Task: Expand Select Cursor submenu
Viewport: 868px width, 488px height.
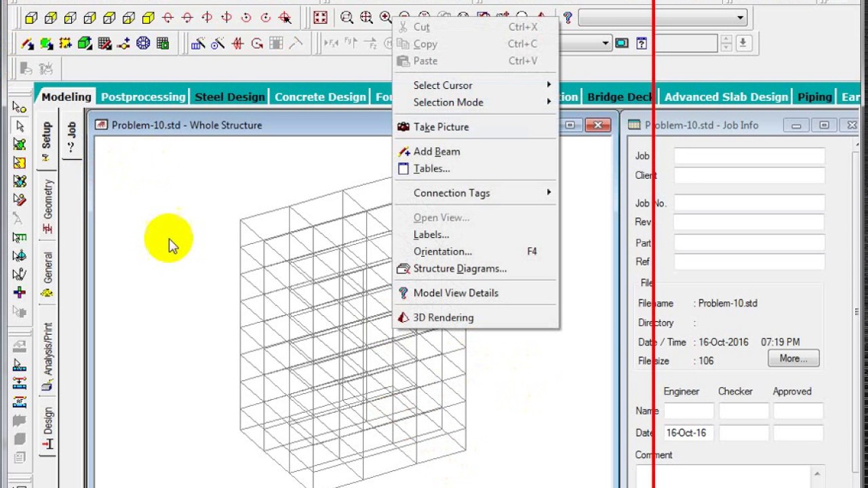Action: [x=476, y=85]
